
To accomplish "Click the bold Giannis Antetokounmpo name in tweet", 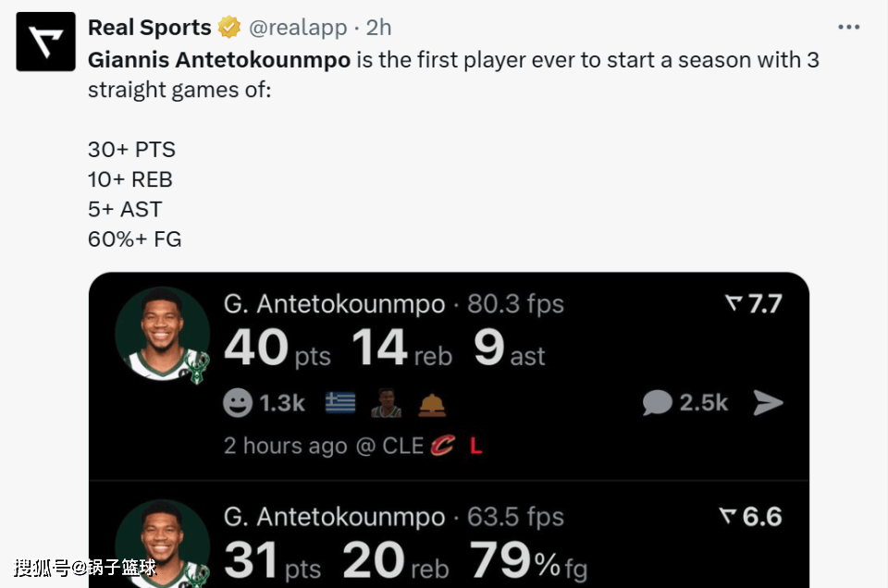I will tap(219, 60).
